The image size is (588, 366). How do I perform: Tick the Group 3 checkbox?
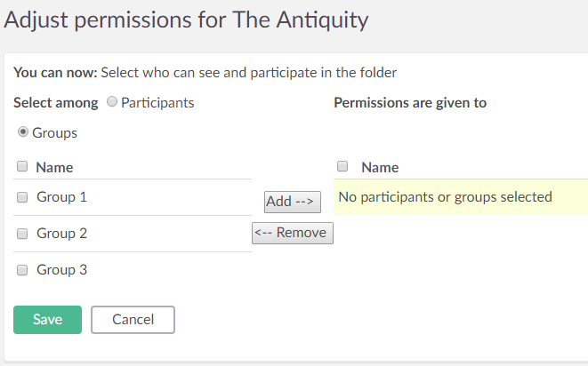[x=22, y=270]
